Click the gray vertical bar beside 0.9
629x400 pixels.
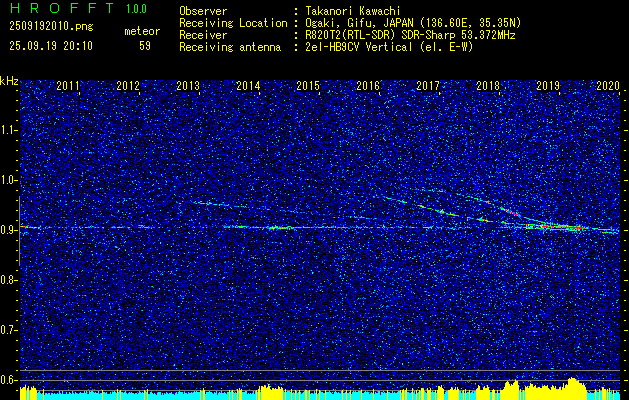coord(19,231)
